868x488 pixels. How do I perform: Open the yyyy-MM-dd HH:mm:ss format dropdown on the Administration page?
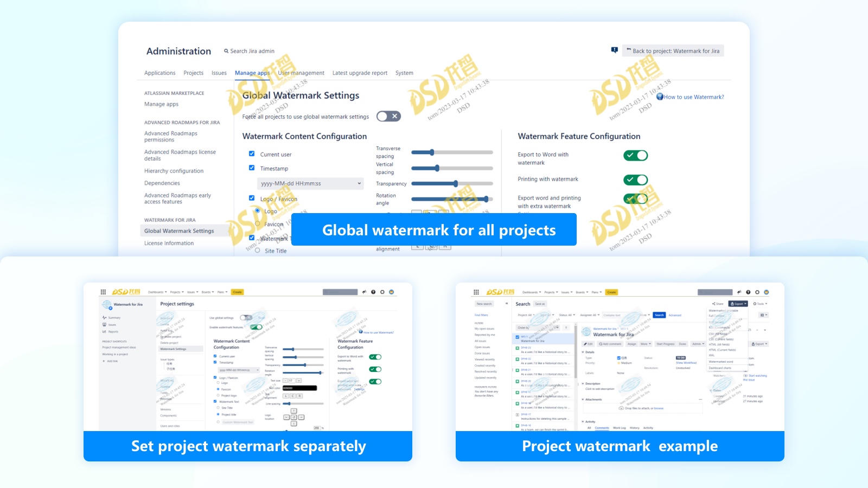click(x=310, y=183)
